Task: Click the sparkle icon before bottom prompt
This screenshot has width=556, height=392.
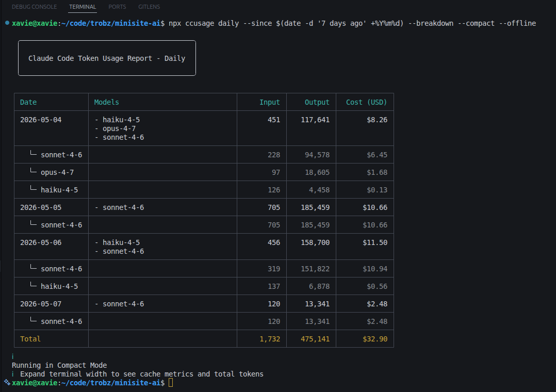Action: (x=7, y=382)
